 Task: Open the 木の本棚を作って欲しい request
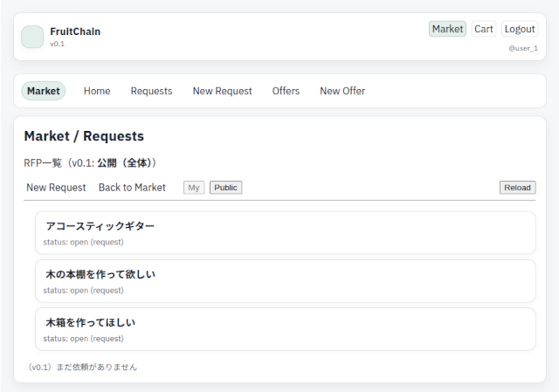100,274
